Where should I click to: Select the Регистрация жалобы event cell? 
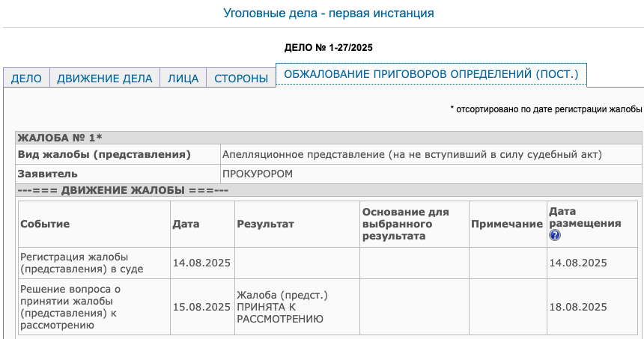click(94, 263)
